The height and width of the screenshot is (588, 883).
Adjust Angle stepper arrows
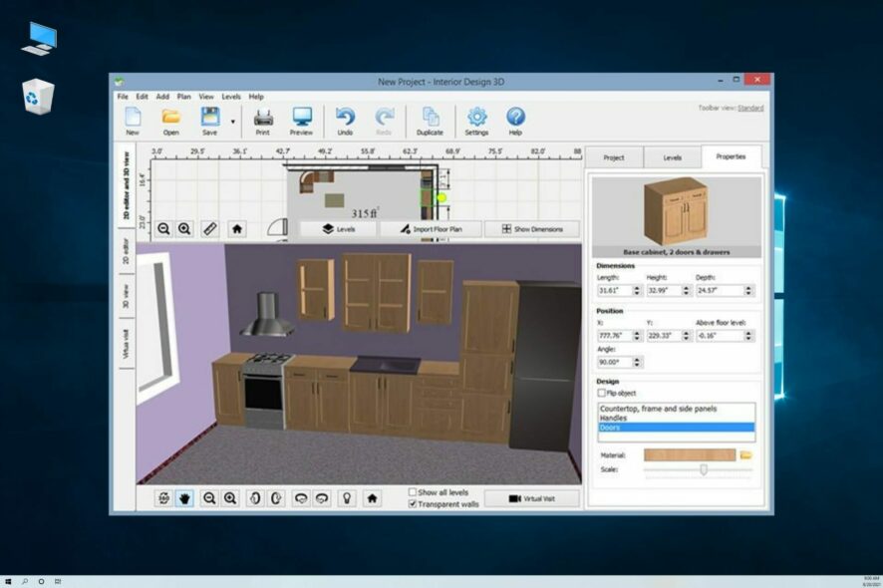637,362
